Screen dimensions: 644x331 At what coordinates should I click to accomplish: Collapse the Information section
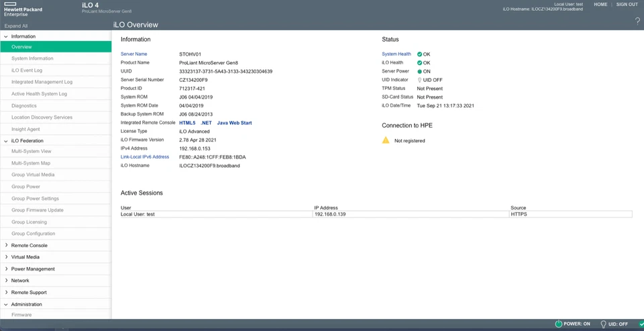click(x=6, y=37)
